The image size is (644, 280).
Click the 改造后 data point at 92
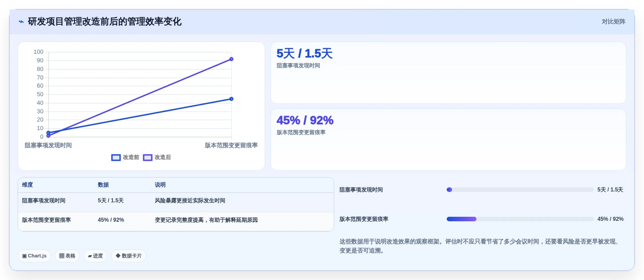[231, 59]
